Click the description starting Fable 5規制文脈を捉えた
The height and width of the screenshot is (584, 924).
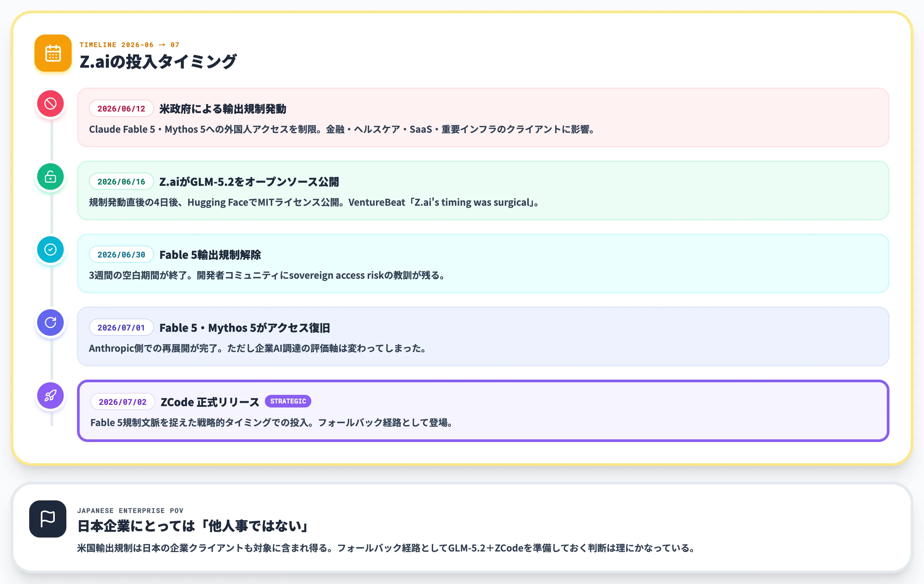click(272, 422)
